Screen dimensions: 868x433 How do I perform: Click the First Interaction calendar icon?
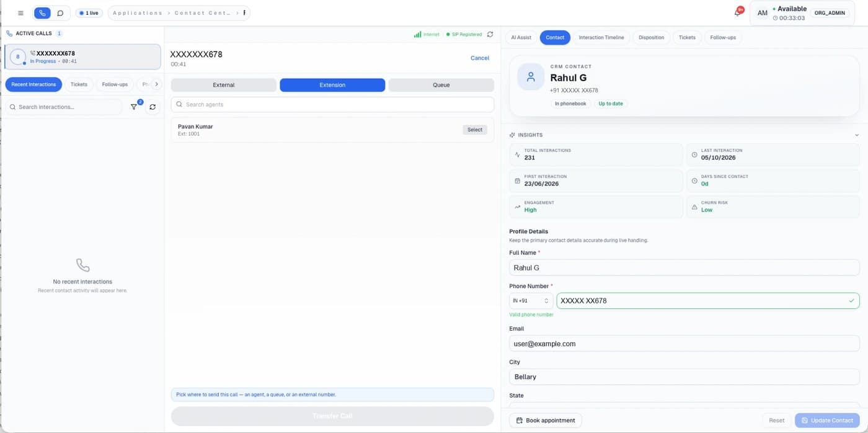518,181
